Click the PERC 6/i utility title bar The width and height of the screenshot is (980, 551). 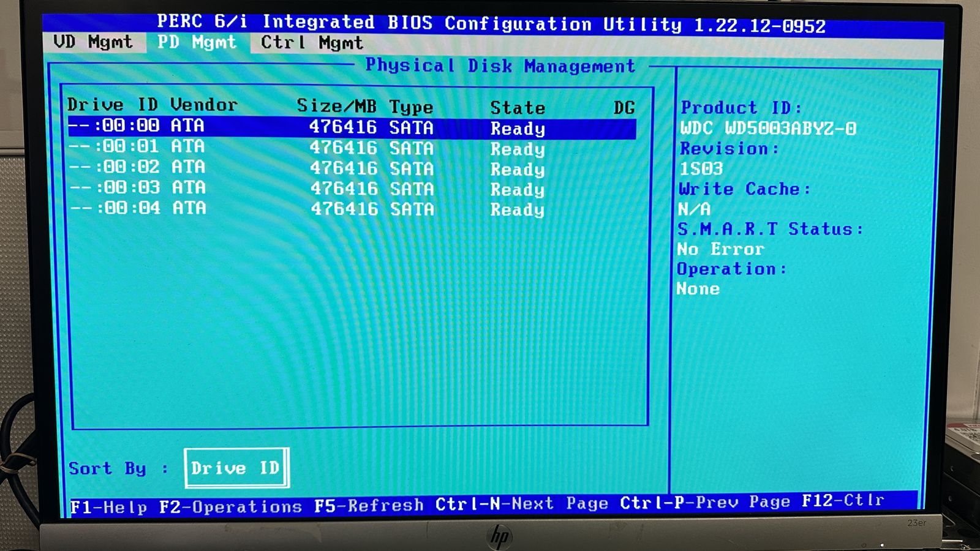pos(492,23)
